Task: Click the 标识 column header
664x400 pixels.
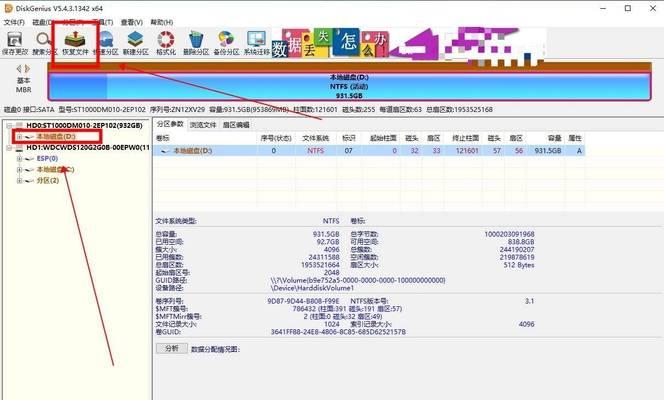Action: [x=349, y=138]
